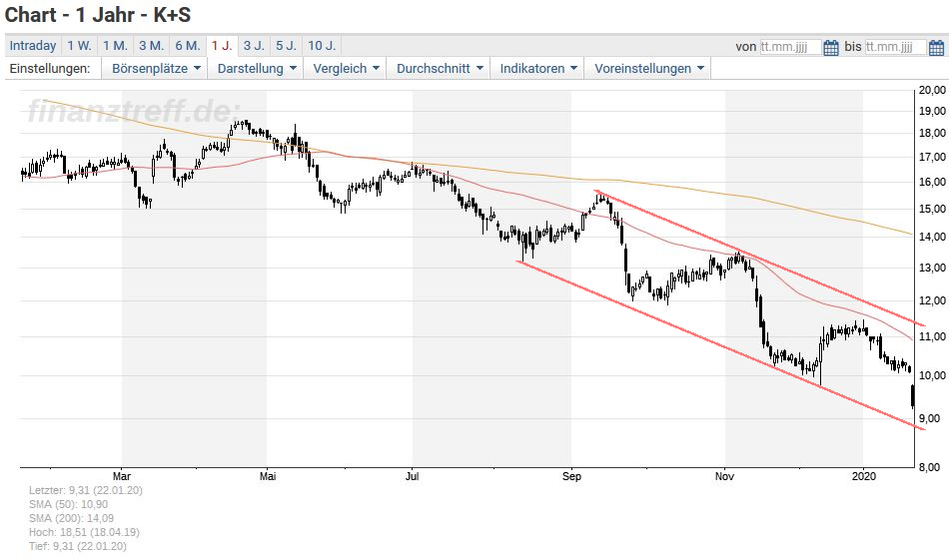Click the 'Letzter: 9,31 (22.01.20)' text
Viewport: 949px width, 560px height.
point(85,490)
